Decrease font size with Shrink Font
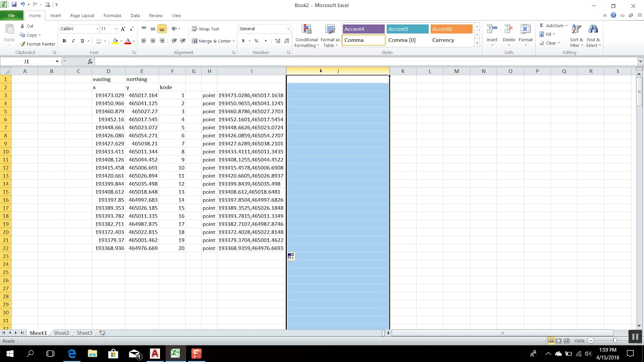Screen dimensions: 644x362 [131, 29]
